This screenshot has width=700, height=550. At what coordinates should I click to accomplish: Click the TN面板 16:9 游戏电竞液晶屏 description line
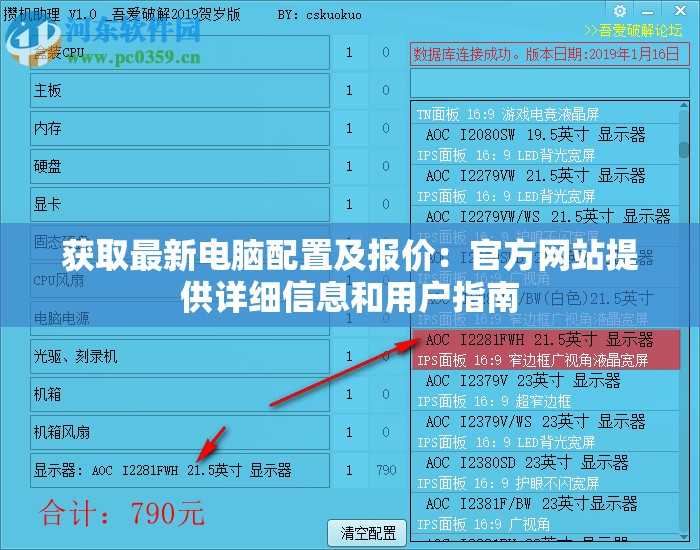[x=508, y=114]
